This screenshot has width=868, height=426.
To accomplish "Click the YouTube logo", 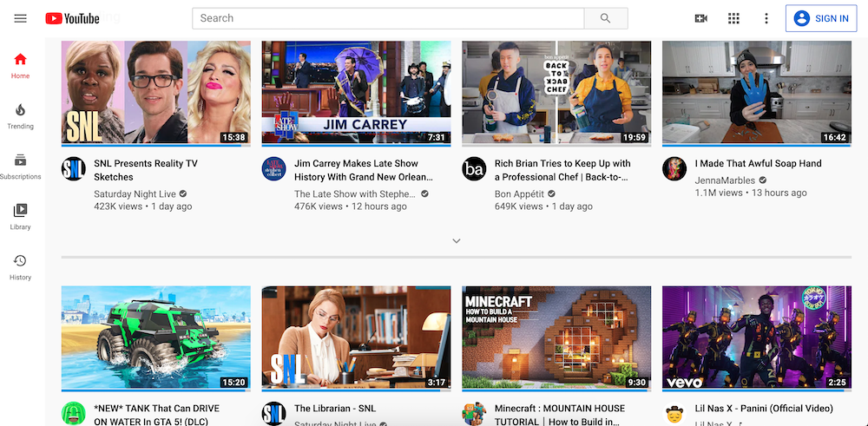I will pos(73,19).
